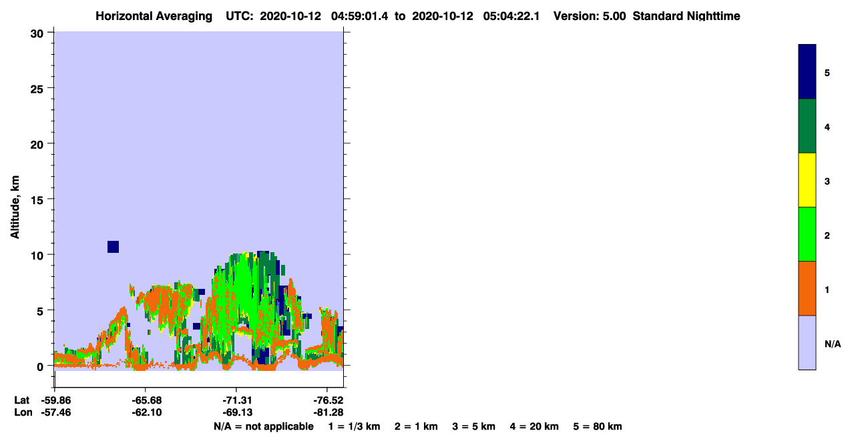Click the yellow level 3 colorbar segment

click(807, 180)
